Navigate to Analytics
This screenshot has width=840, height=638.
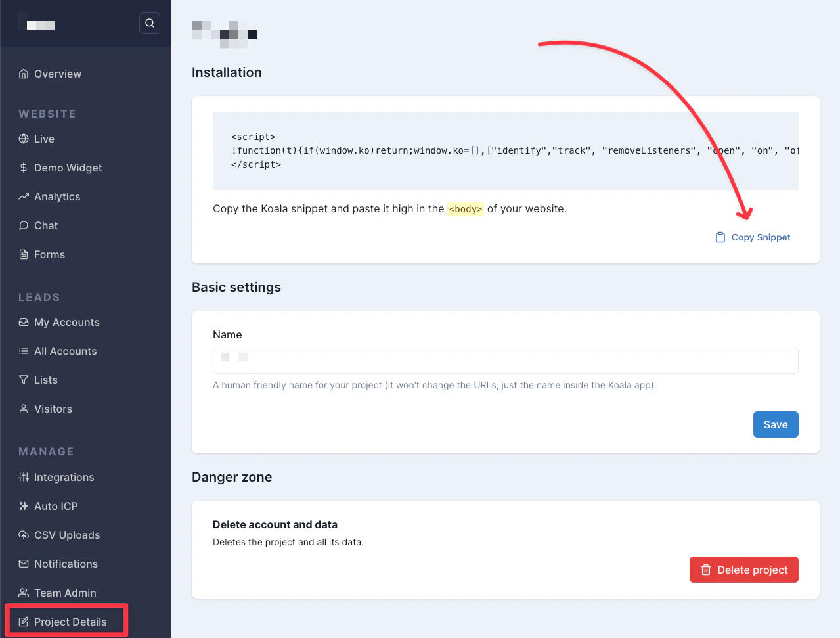coord(57,196)
